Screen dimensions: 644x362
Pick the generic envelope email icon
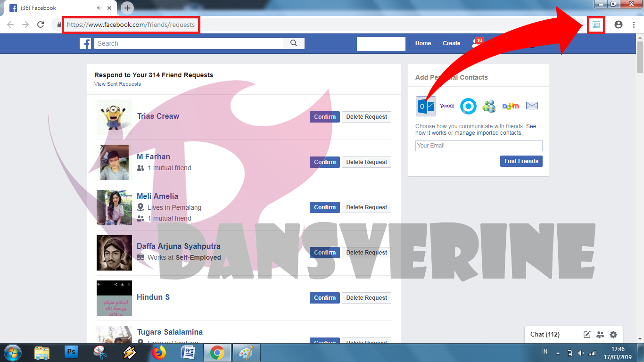[x=532, y=106]
